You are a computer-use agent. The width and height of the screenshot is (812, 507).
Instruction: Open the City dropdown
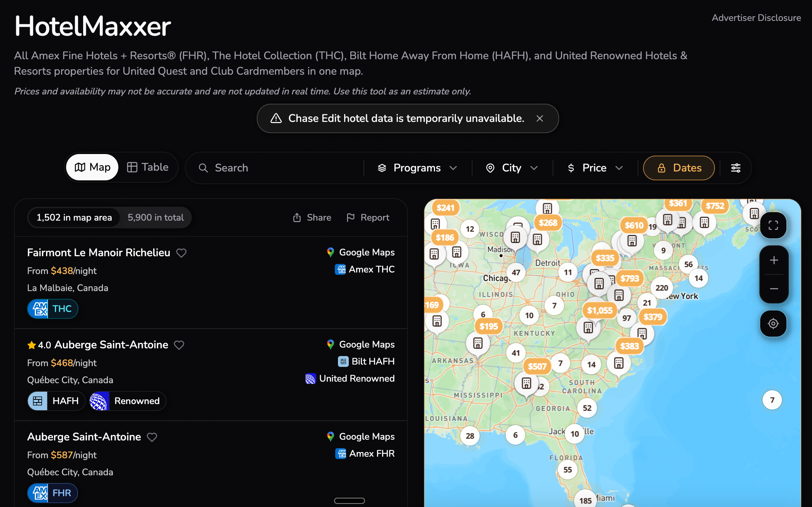pos(512,168)
